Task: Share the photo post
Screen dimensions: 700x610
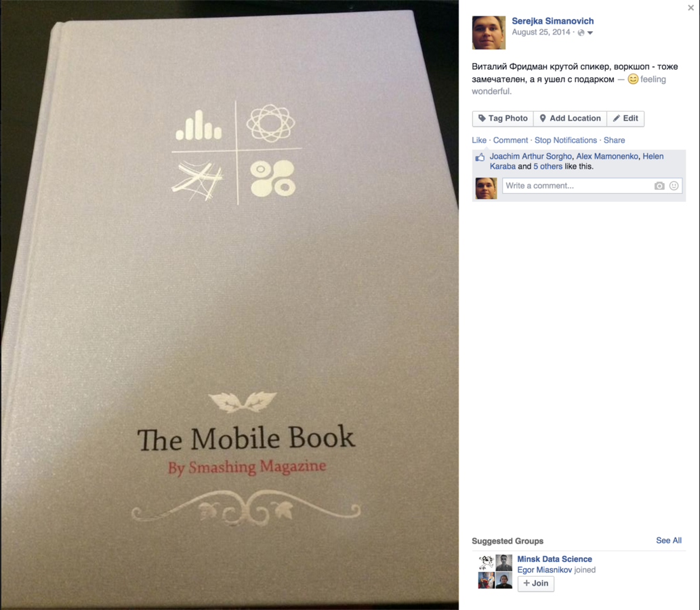Action: (x=615, y=140)
